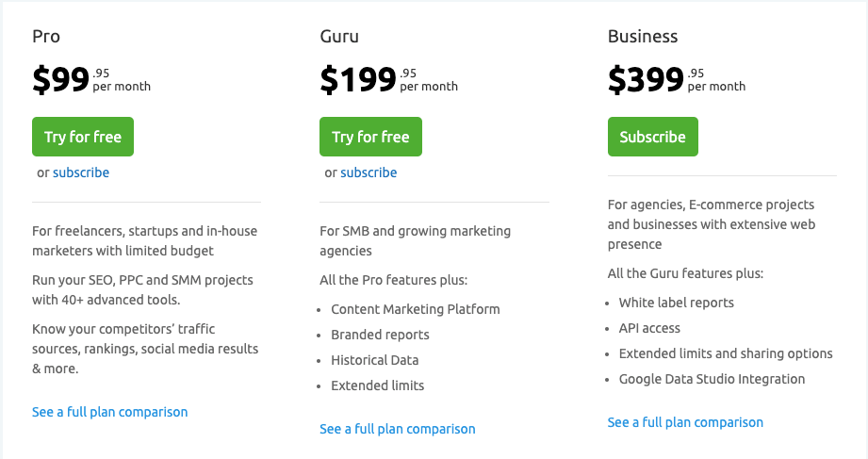Hit the Business plan Subscribe button
Screen dimensions: 868x459
652,137
